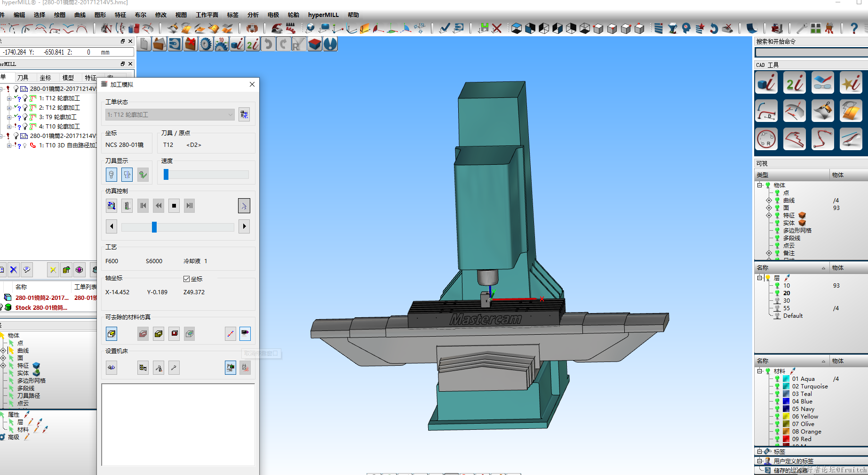Image resolution: width=868 pixels, height=475 pixels.
Task: Click the help question mark icon
Action: [854, 28]
